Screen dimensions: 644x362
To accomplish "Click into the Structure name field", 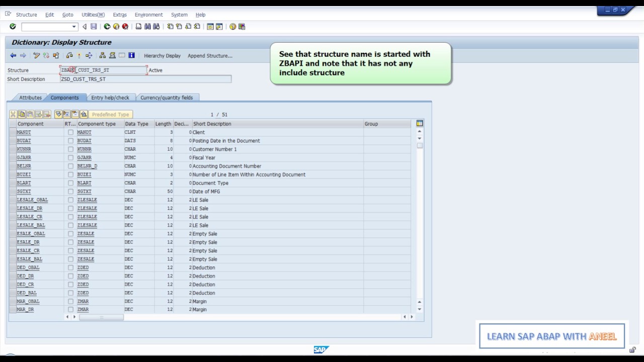I will point(103,70).
